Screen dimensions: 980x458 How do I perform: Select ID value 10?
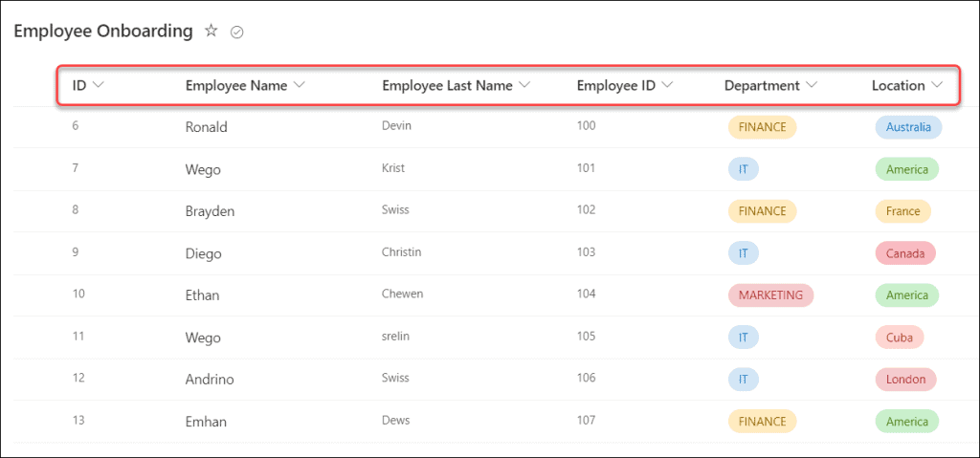(x=78, y=294)
